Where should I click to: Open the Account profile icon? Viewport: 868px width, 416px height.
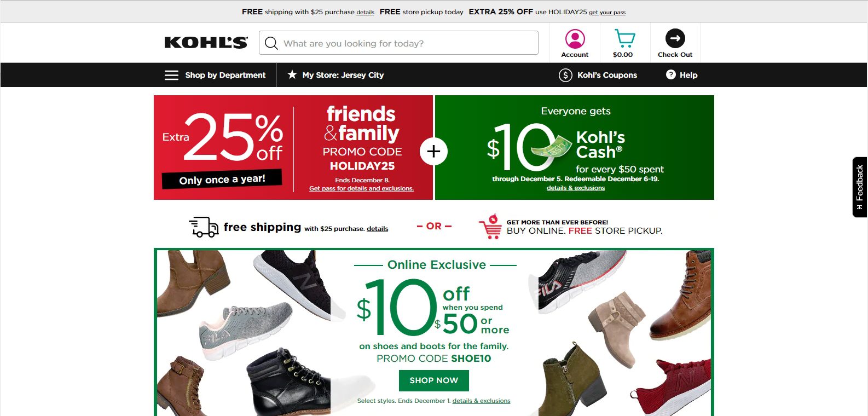(575, 39)
